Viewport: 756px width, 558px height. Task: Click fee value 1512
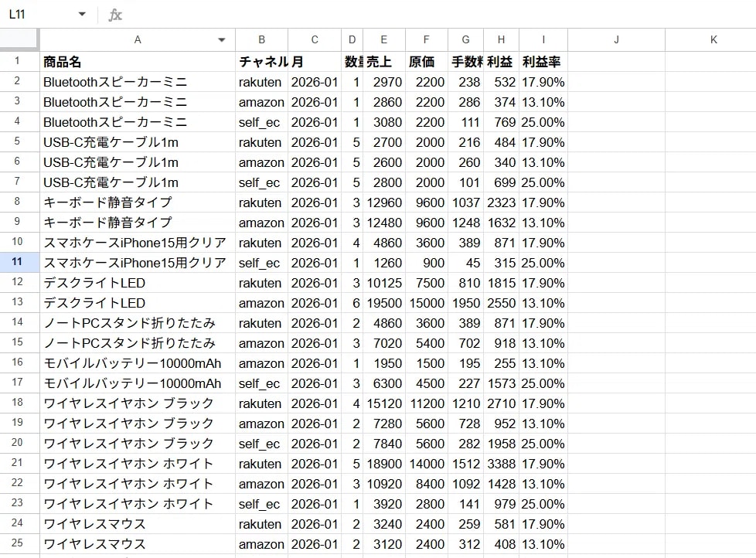tap(466, 464)
